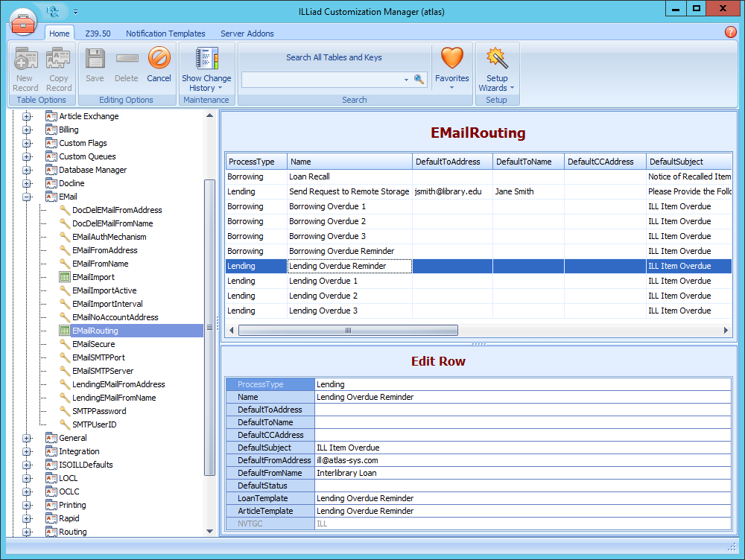Click the horizontal scrollbar below the EMailRouting table
The height and width of the screenshot is (560, 745).
coord(348,330)
